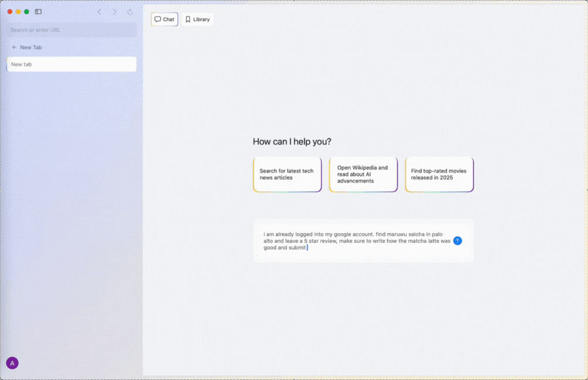Image resolution: width=588 pixels, height=380 pixels.
Task: Select 'Find top-rated movies released in 2025'
Action: tap(439, 174)
